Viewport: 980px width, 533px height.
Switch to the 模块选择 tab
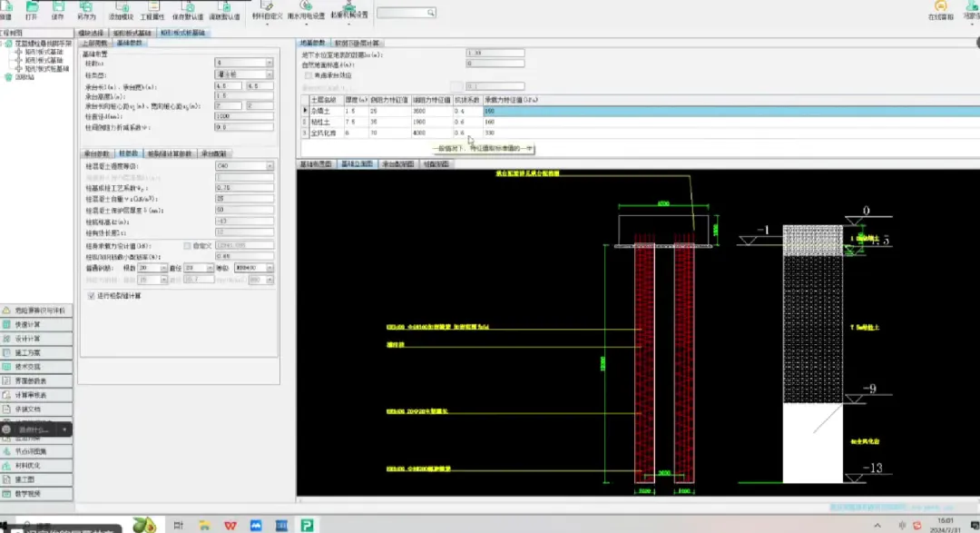tap(92, 33)
